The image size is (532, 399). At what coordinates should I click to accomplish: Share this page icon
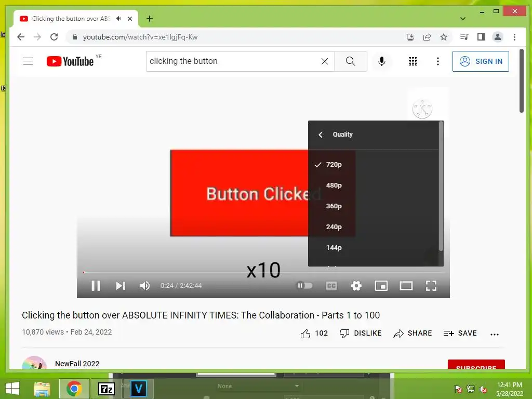(x=427, y=37)
